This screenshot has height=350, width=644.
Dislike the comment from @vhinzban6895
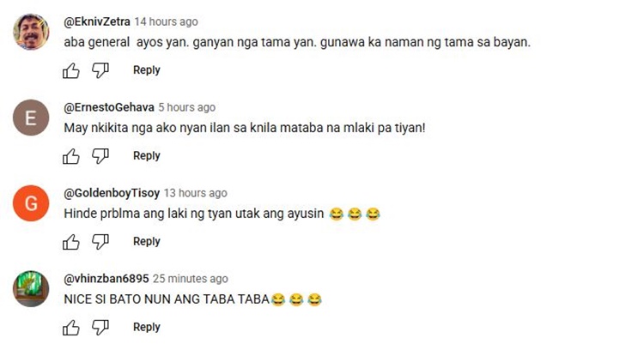click(x=100, y=328)
